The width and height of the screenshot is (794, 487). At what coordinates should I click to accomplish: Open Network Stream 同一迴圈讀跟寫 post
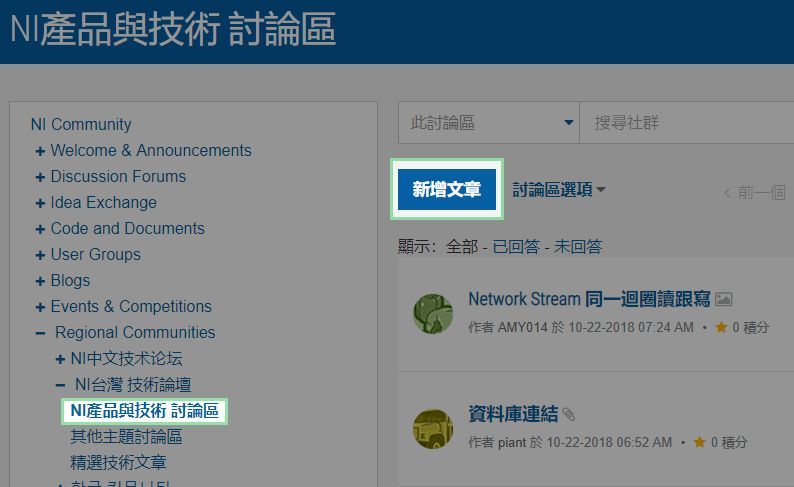[589, 299]
